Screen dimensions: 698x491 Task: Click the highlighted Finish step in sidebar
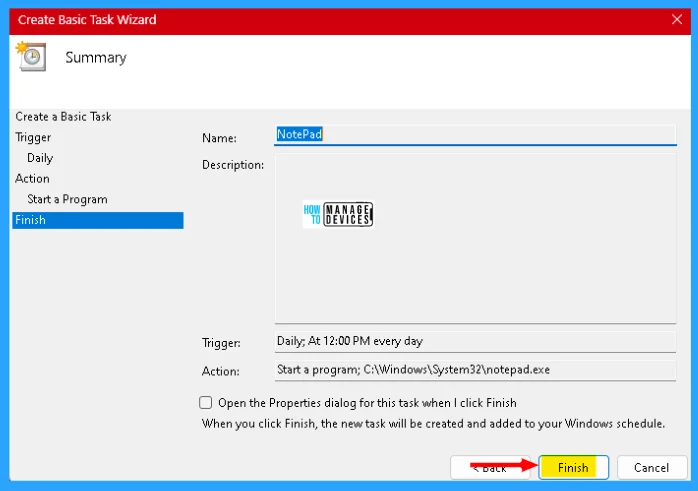tap(97, 220)
